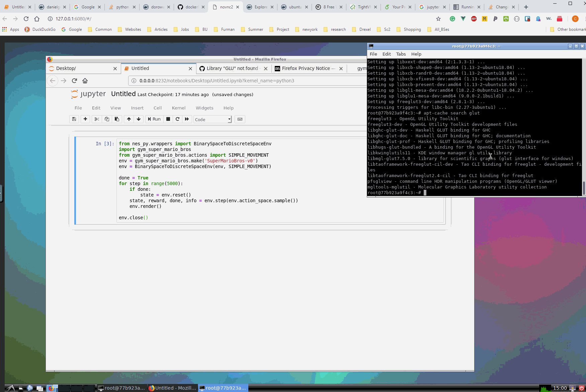Open the Jupyter Widgets menu
Viewport: 586px width, 392px height.
[204, 108]
